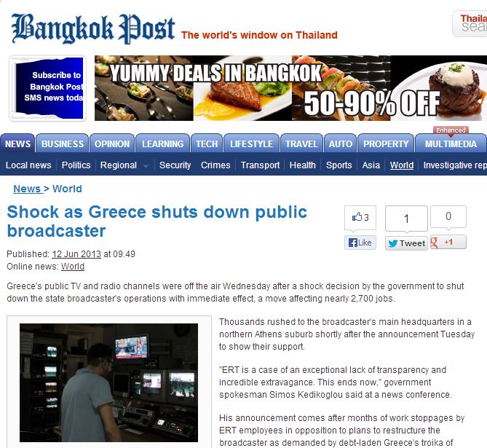487x448 pixels.
Task: Click the Online news World link
Action: 73,267
